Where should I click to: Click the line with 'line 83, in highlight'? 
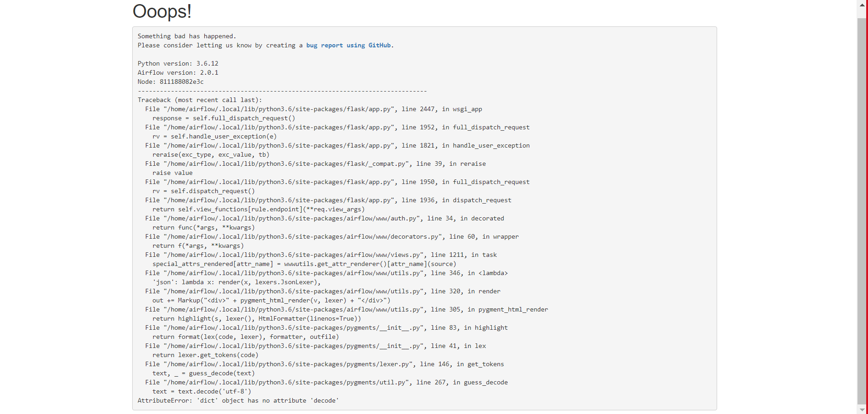[x=326, y=327]
